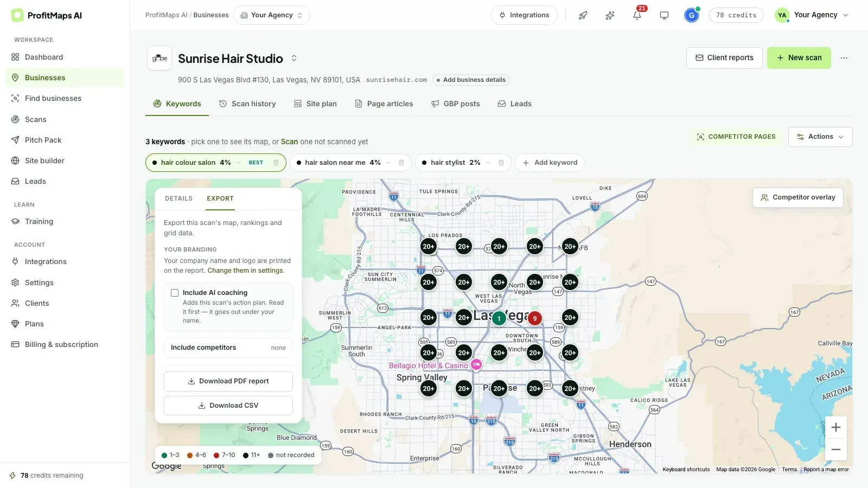Expand the Sunrise Hair Studio business switcher
The image size is (868, 488).
[294, 58]
